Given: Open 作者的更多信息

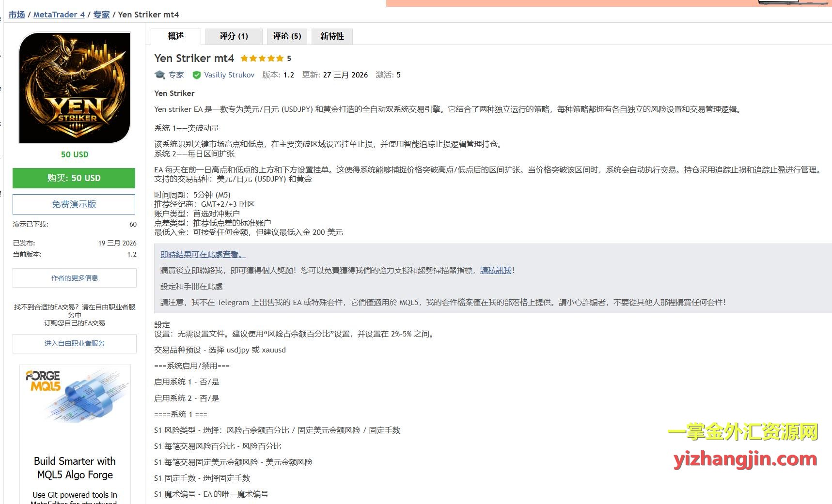Looking at the screenshot, I should pyautogui.click(x=75, y=278).
